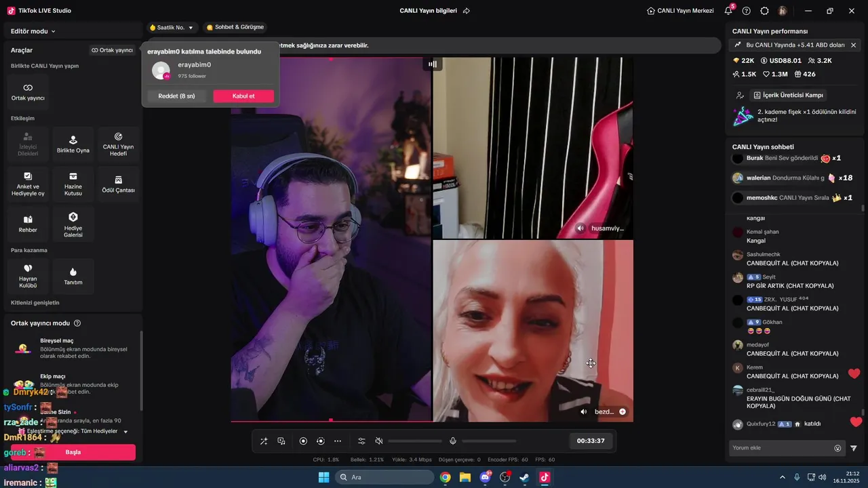Click the share arrow next to CANLI Yayın bilgileri
868x488 pixels.
pos(467,11)
